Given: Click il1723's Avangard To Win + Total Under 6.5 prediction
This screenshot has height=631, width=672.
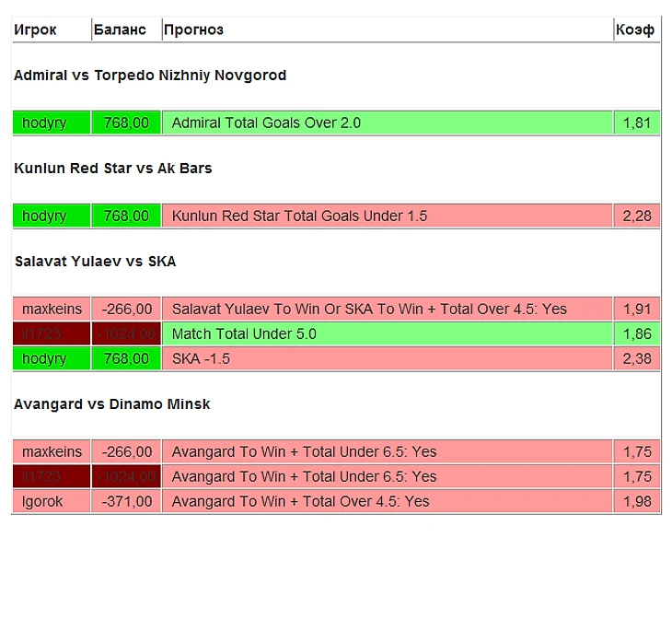Looking at the screenshot, I should pyautogui.click(x=387, y=476).
